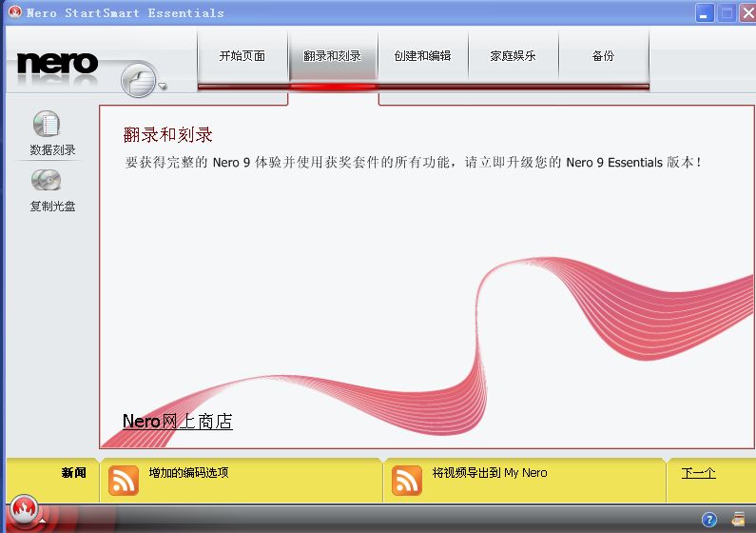The width and height of the screenshot is (756, 533).
Task: Click the round document quick-start icon
Action: pyautogui.click(x=139, y=80)
